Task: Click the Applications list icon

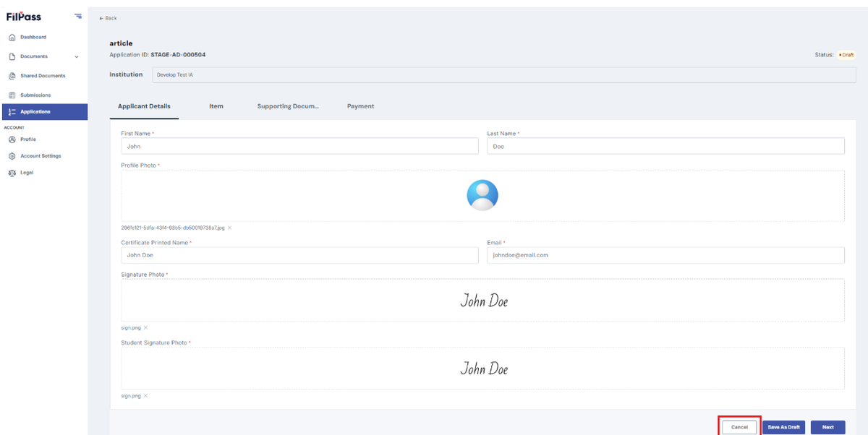Action: coord(12,112)
